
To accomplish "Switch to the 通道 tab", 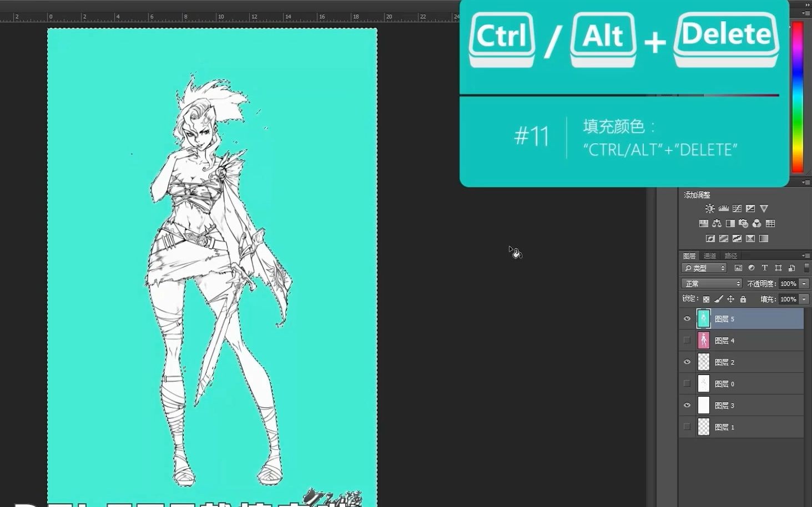I will point(710,256).
